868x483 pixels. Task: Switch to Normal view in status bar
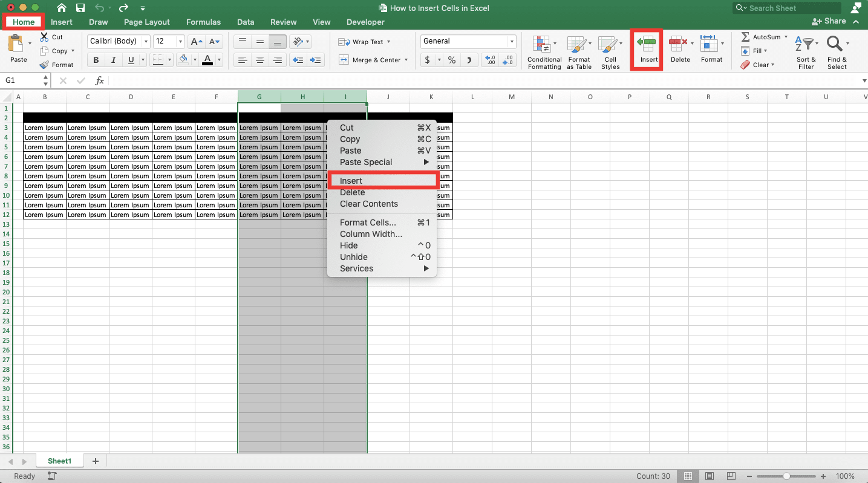point(687,476)
